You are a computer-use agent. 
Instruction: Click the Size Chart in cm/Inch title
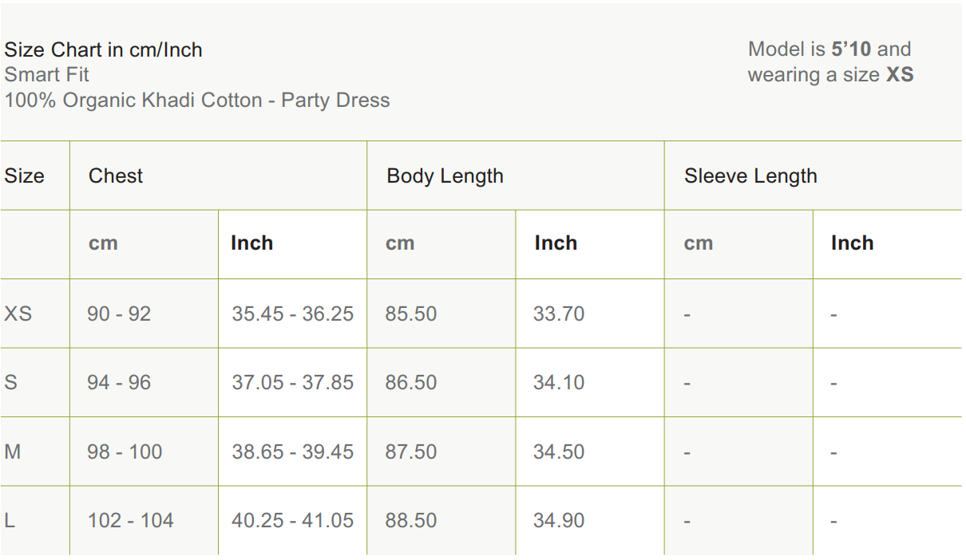point(103,49)
